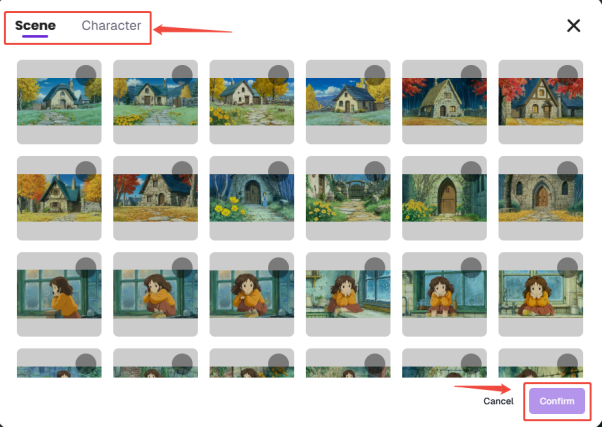This screenshot has height=428, width=602.
Task: Choose the orange autumn cottage at start of second row
Action: 59,198
